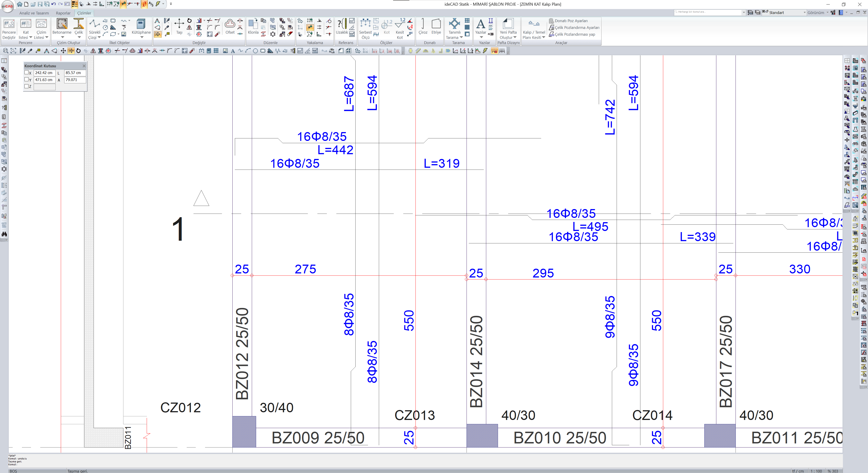
Task: Open the Standart layout combo box
Action: click(x=785, y=12)
